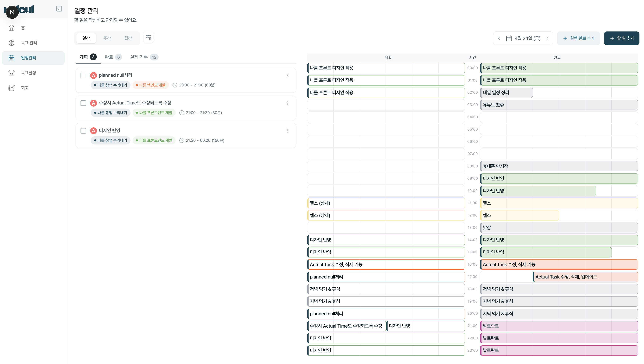Click the calendar icon beside 4월 24일

click(509, 38)
